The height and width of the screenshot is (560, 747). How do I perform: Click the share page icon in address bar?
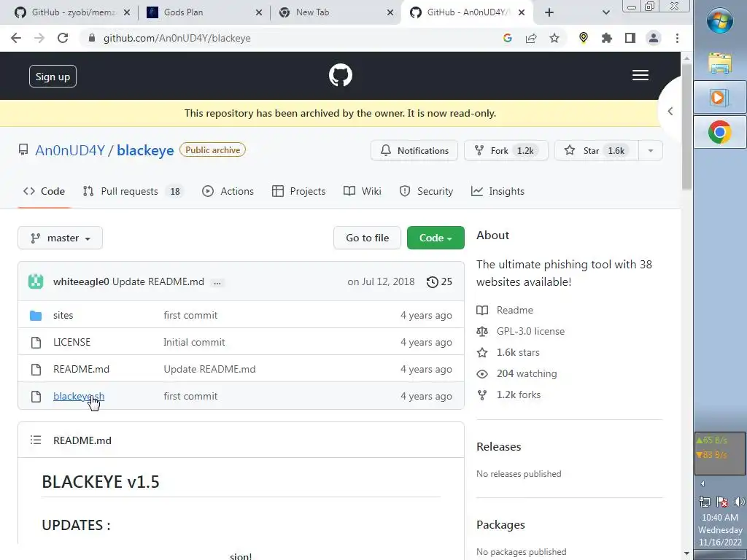tap(531, 38)
